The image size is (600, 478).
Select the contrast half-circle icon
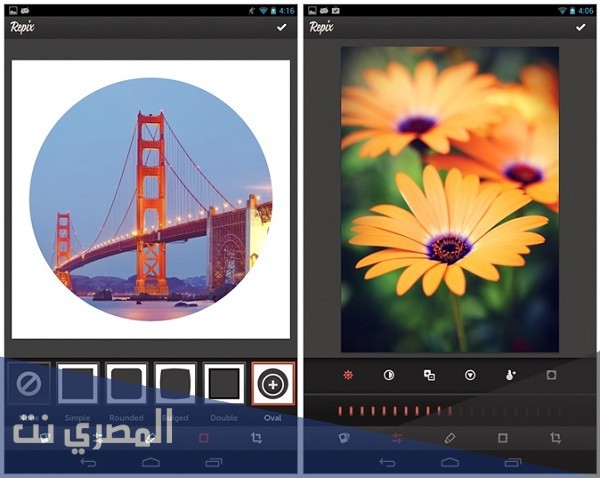(389, 375)
